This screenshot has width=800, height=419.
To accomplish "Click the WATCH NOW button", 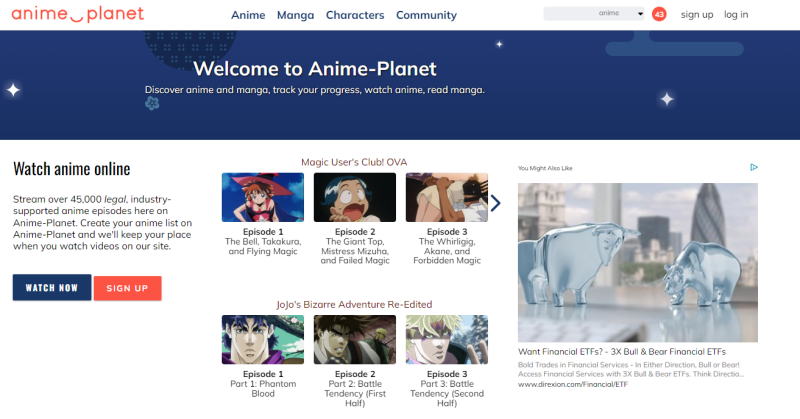I will (x=52, y=287).
